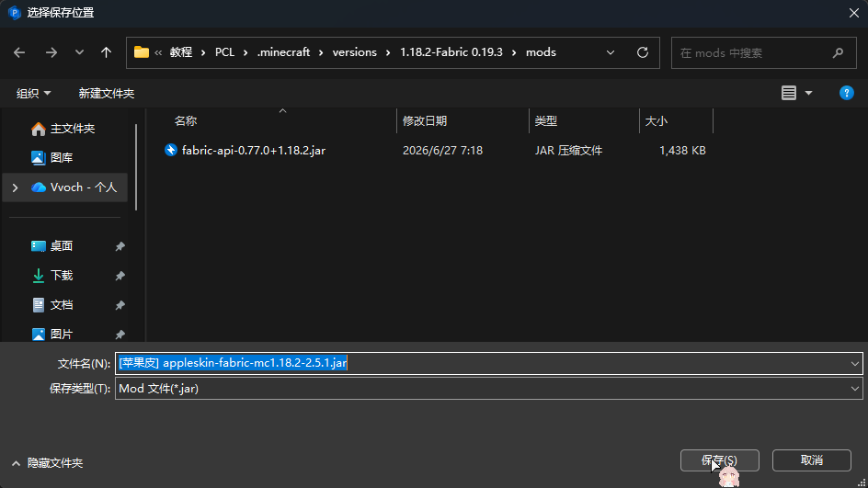
Task: Open 保存类型 Mod 文件 combo box
Action: coord(488,389)
